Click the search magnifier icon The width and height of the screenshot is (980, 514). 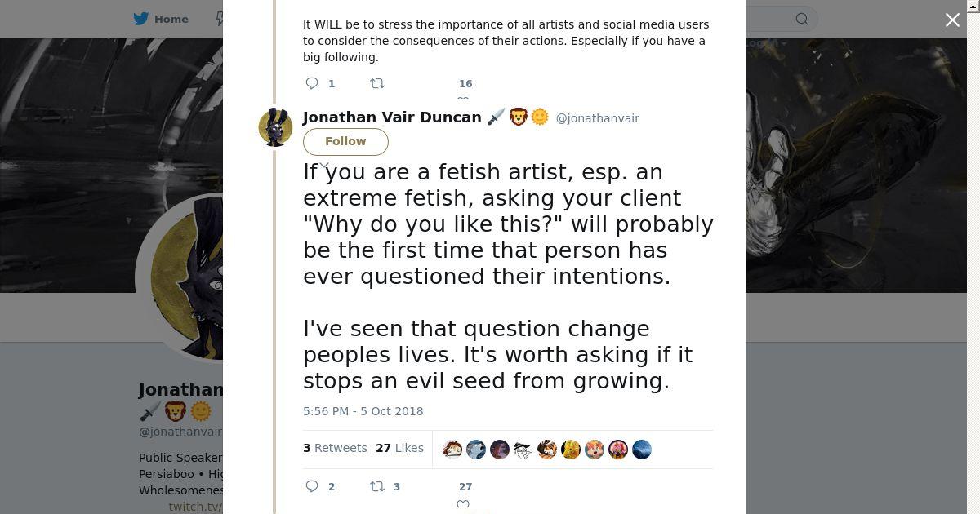[x=802, y=19]
